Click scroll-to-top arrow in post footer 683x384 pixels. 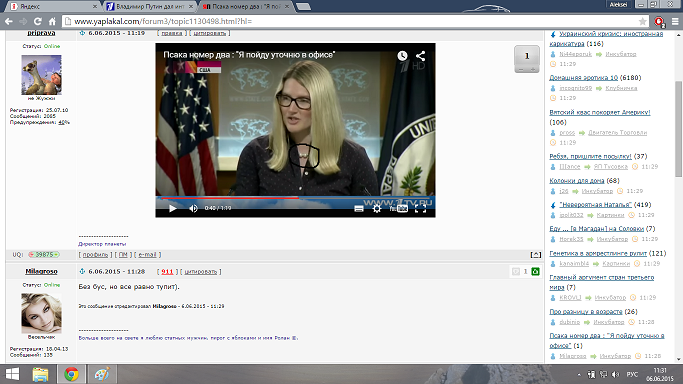pyautogui.click(x=536, y=255)
